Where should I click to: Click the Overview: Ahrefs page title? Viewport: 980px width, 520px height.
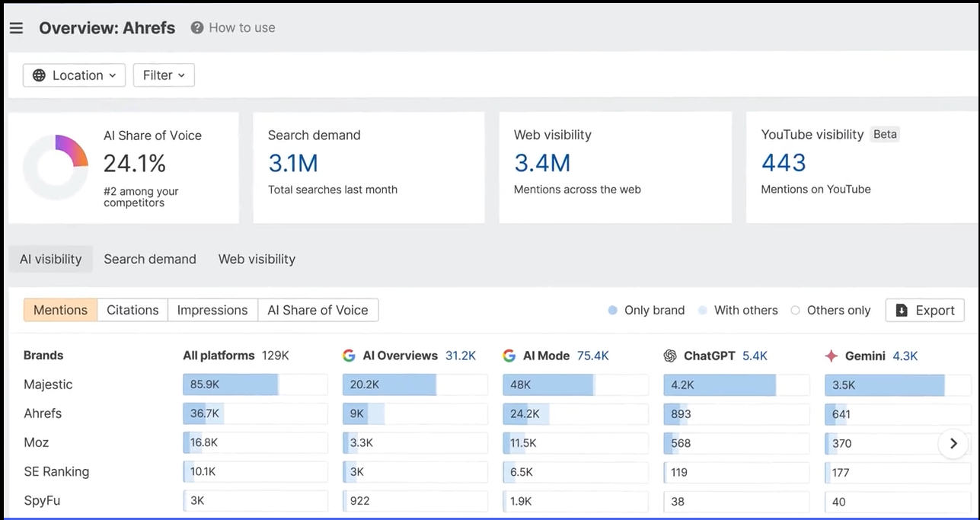[107, 28]
